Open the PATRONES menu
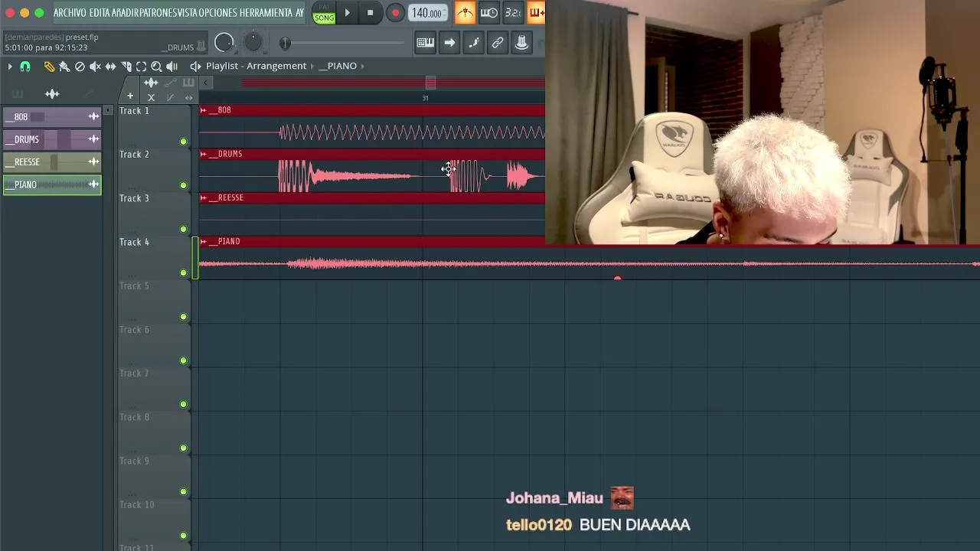 [158, 13]
